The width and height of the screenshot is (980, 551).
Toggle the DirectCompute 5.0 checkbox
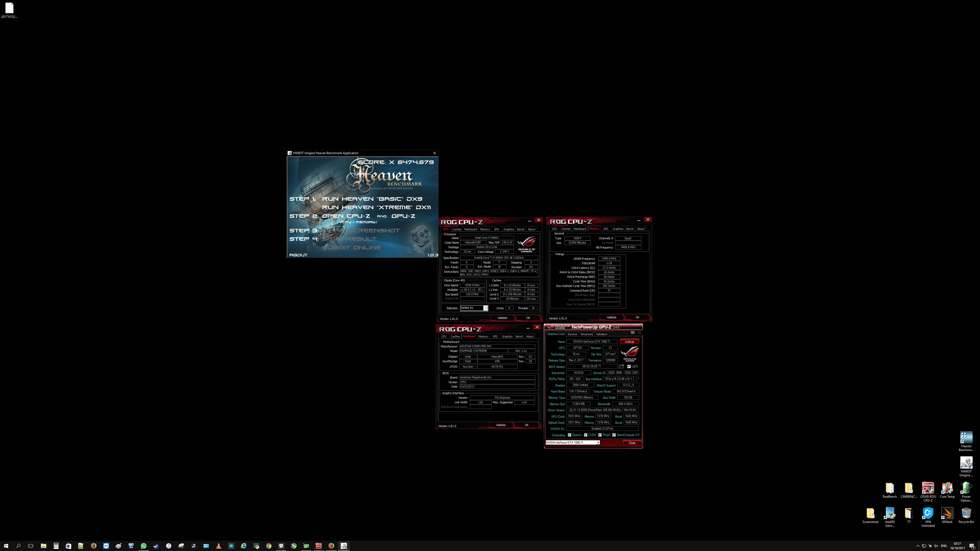[x=614, y=435]
